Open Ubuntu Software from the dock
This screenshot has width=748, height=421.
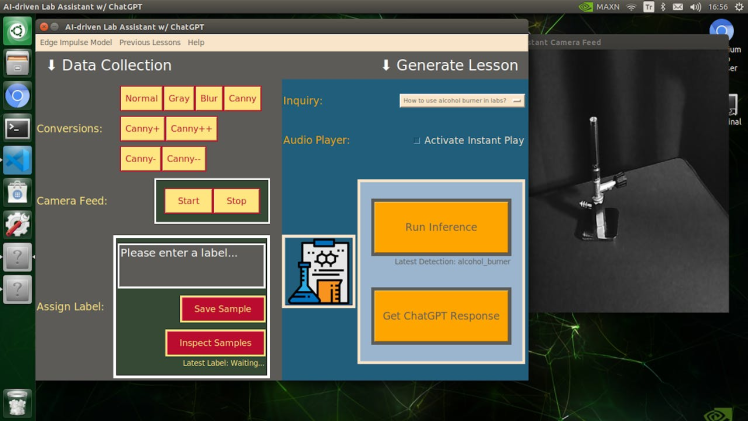pos(18,193)
